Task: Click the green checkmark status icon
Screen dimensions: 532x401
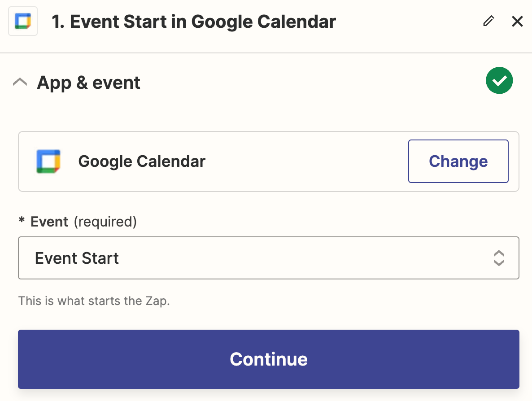Action: pyautogui.click(x=499, y=81)
